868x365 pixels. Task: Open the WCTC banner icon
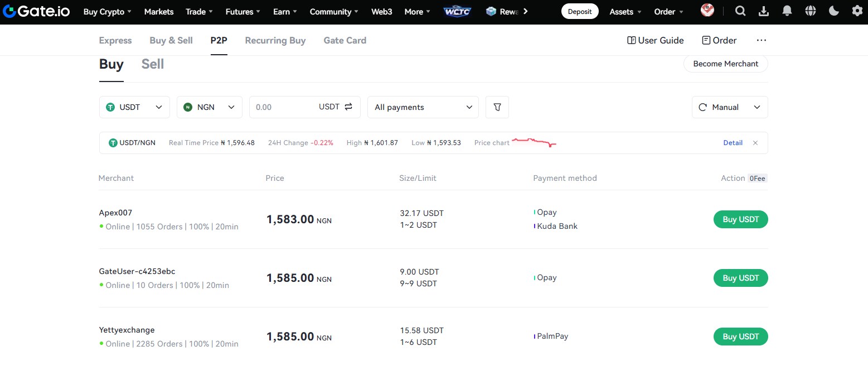[x=458, y=11]
